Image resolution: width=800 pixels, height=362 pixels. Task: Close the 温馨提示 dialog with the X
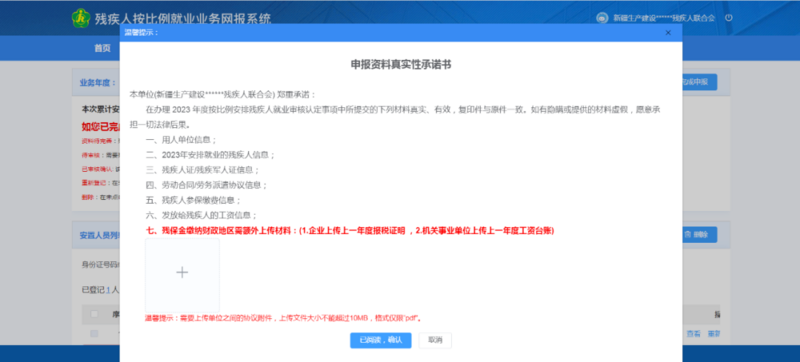668,33
